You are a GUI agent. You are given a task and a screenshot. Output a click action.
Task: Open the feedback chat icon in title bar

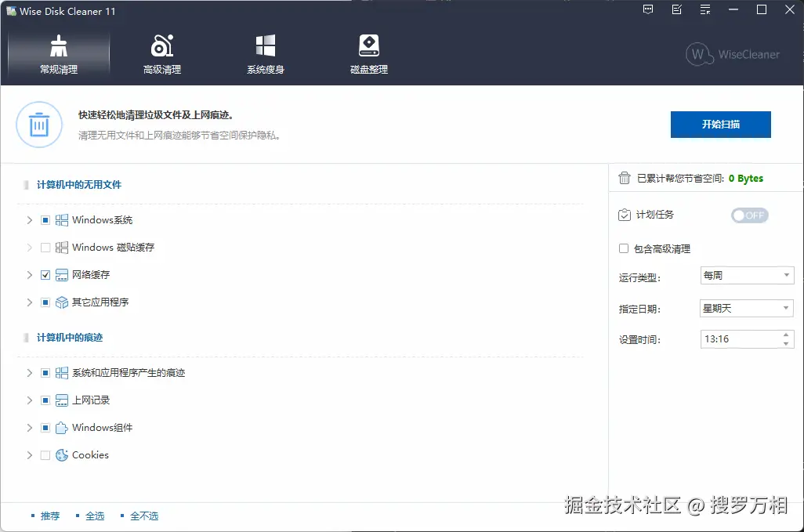(648, 9)
